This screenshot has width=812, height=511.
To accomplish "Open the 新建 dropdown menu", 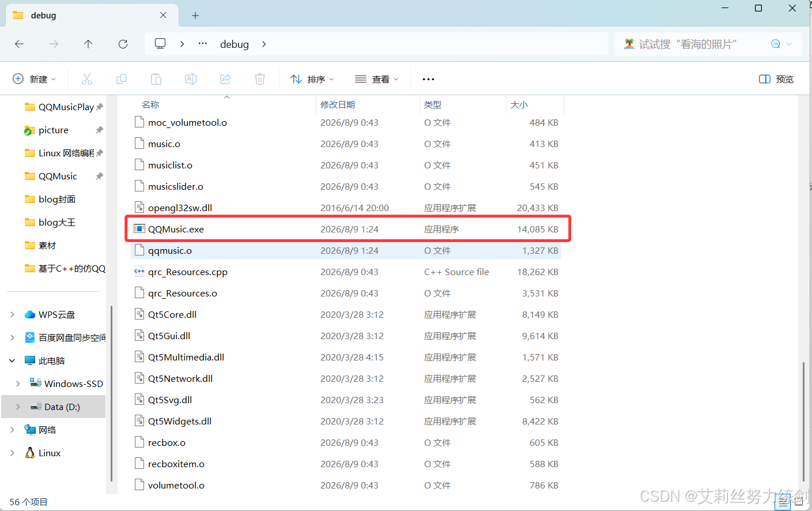I will tap(35, 79).
